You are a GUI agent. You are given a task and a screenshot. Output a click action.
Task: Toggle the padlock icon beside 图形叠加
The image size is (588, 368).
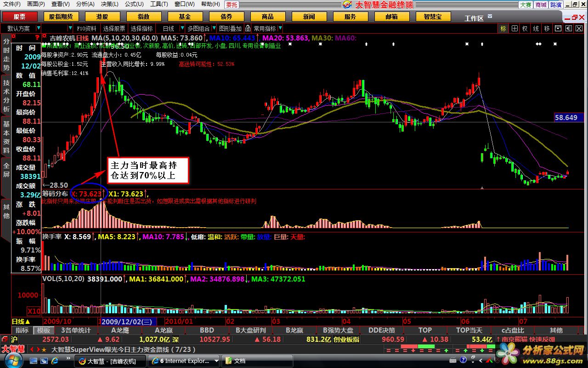(248, 29)
